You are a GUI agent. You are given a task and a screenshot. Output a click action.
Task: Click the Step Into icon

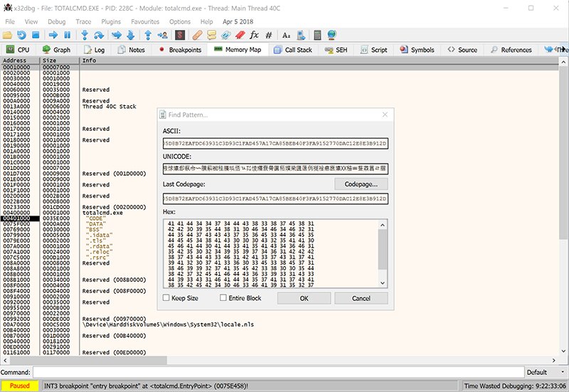click(x=85, y=35)
